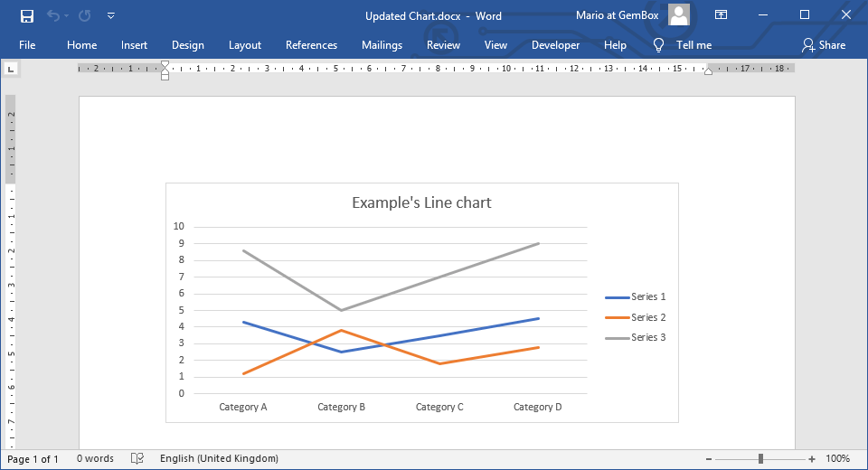
Task: Click the English (United Kingdom) language indicator
Action: coord(219,459)
